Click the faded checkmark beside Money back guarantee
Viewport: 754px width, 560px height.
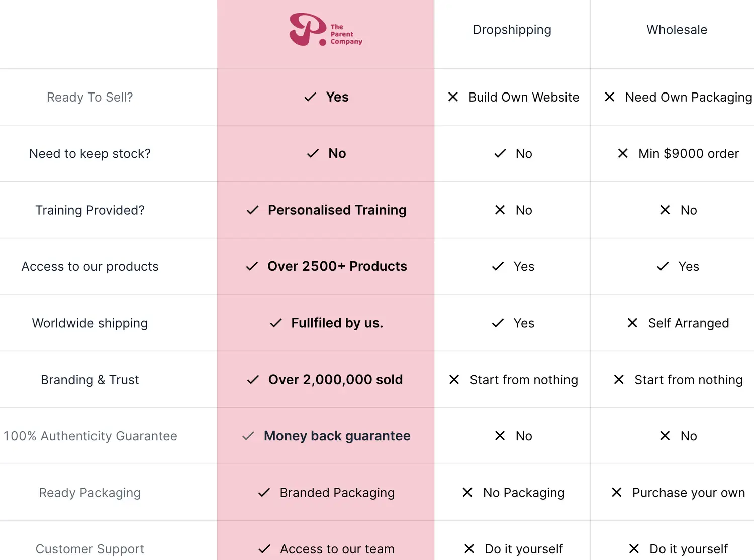click(248, 436)
